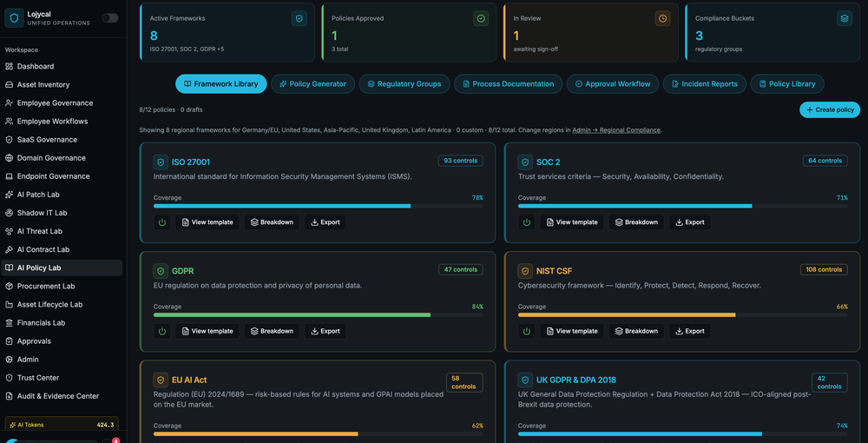This screenshot has width=868, height=443.
Task: Click layers icon in Compliance Buckets card
Action: click(x=845, y=18)
